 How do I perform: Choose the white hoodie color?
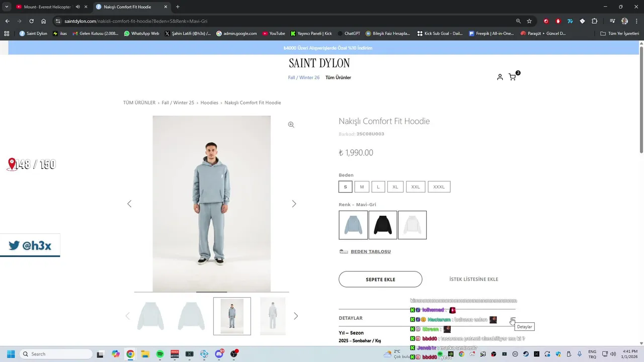[x=413, y=225]
